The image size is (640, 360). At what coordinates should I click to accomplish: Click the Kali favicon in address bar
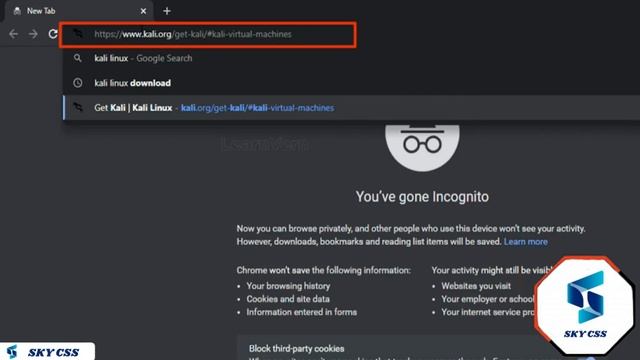click(x=78, y=34)
